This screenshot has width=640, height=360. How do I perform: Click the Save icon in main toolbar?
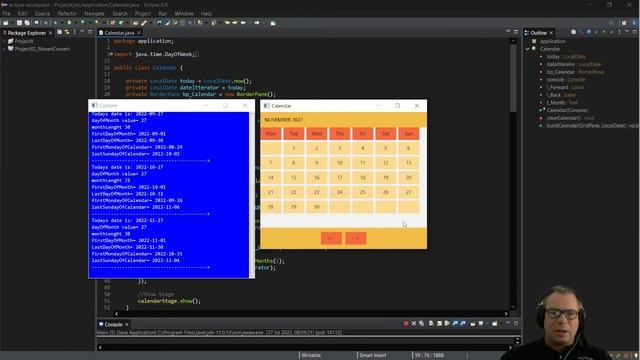tap(19, 23)
